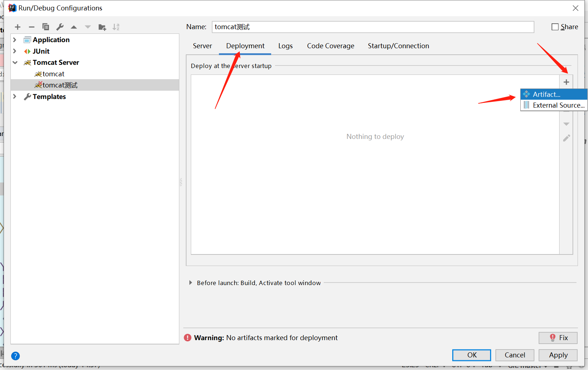Screen dimensions: 588x370
Task: Remove selected configuration with minus icon
Action: pos(32,27)
